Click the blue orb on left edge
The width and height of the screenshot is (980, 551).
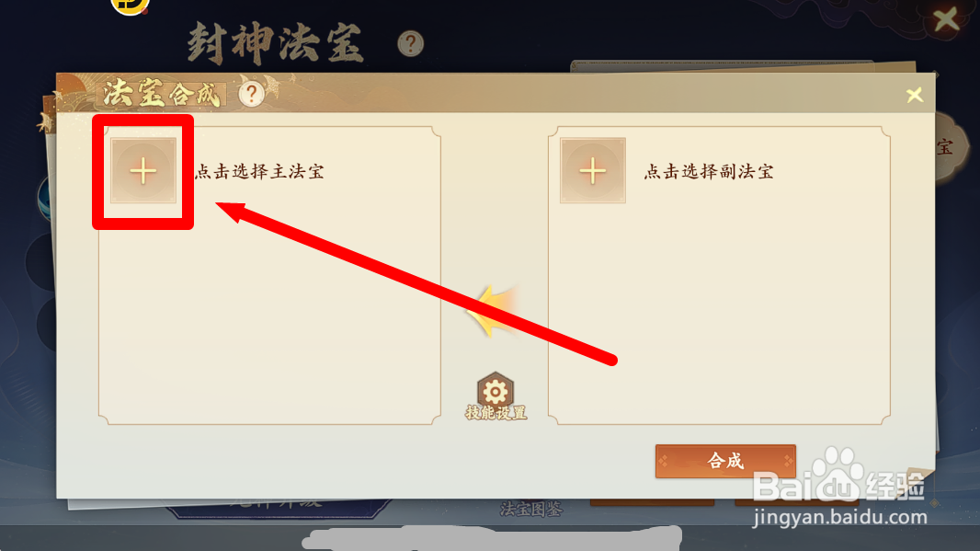coord(45,199)
